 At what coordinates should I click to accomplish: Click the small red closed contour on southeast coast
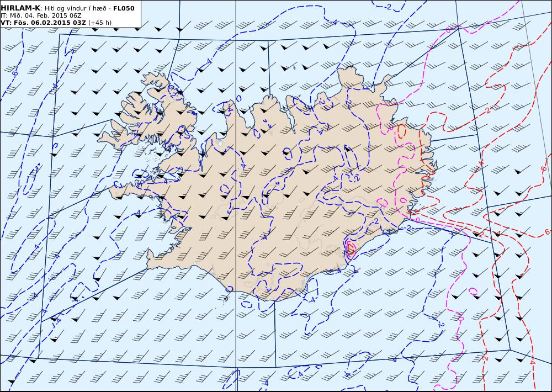coord(351,248)
